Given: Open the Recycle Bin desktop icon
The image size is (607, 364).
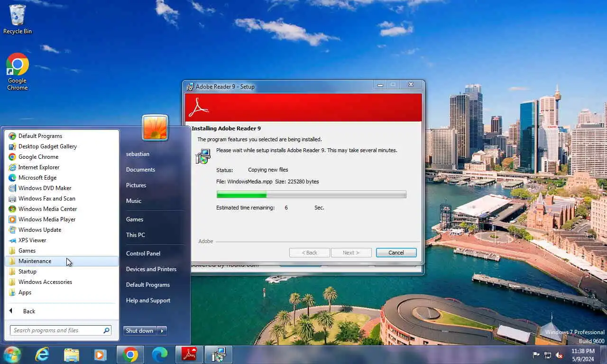Looking at the screenshot, I should [18, 19].
